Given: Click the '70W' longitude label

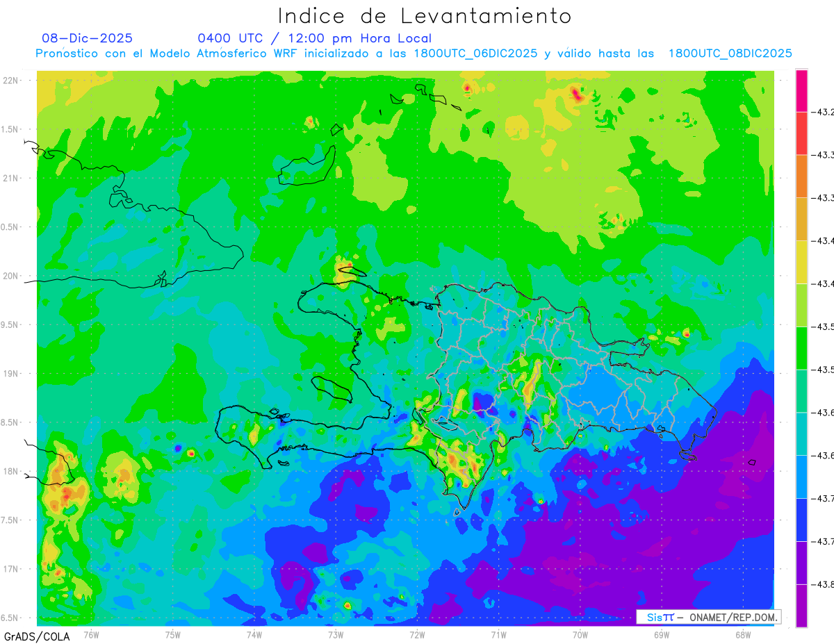Looking at the screenshot, I should click(580, 634).
